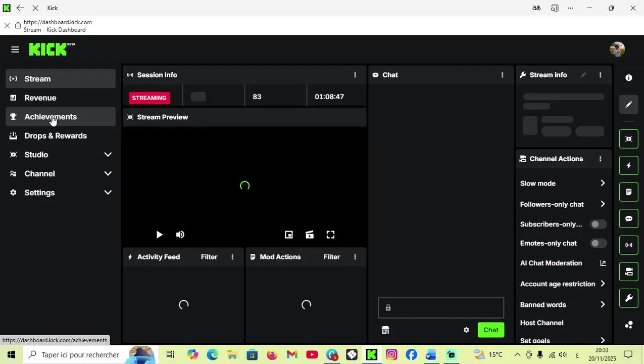644x364 pixels.
Task: Go to Revenue section
Action: [x=61, y=98]
